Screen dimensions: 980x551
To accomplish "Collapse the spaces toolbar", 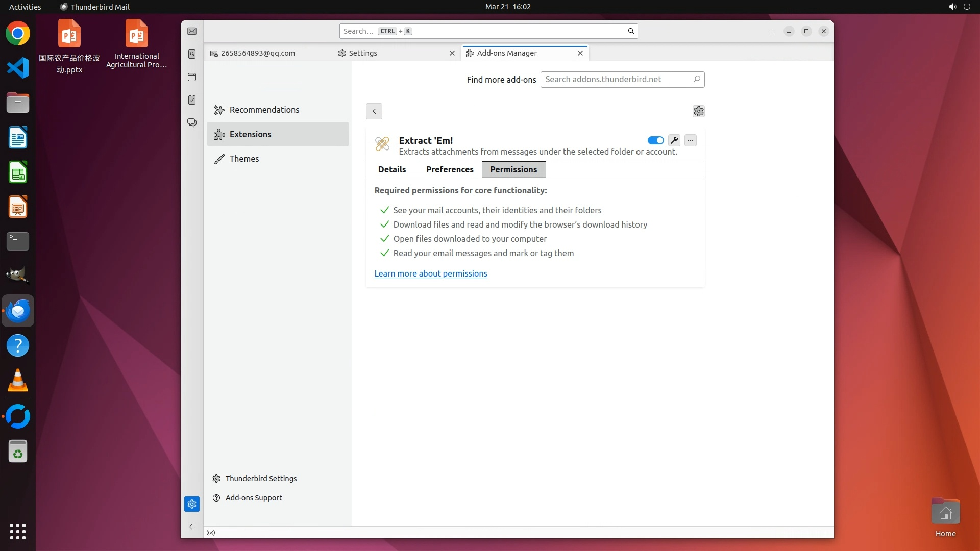I will tap(192, 527).
